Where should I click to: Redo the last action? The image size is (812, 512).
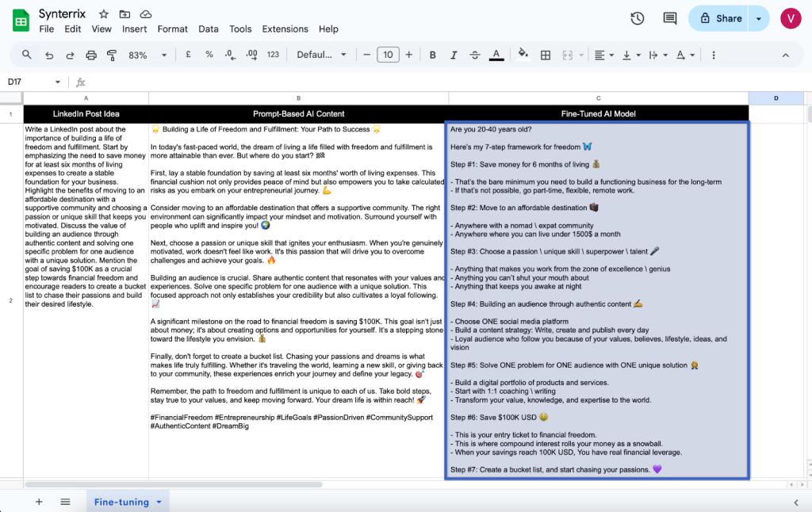tap(70, 55)
